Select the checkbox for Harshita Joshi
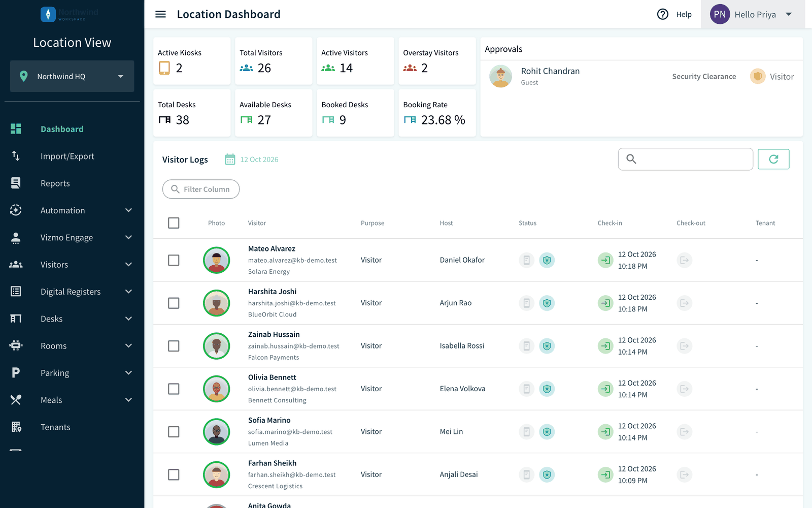Image resolution: width=812 pixels, height=508 pixels. pyautogui.click(x=174, y=303)
